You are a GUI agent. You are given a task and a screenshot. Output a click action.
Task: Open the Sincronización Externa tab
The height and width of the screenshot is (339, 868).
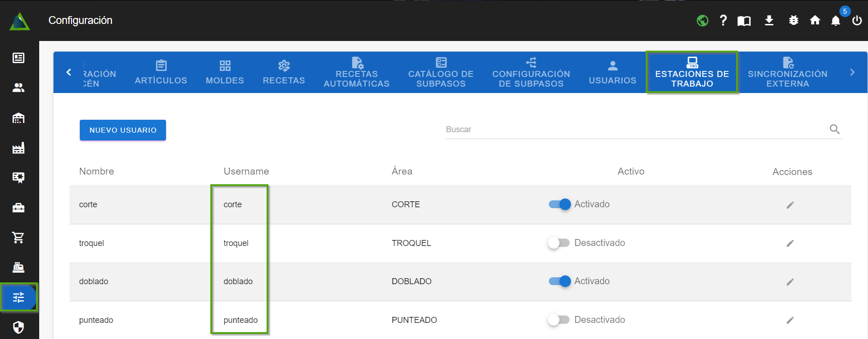[x=787, y=73]
